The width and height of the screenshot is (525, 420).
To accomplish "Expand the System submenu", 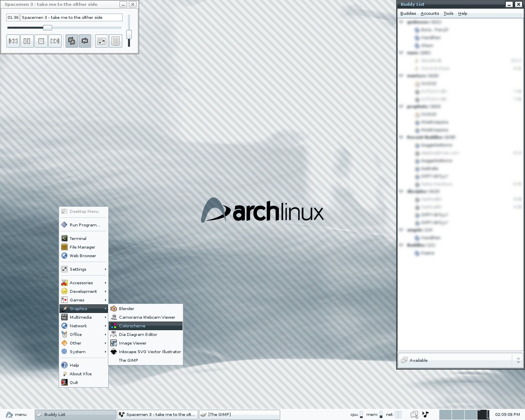I will coord(84,352).
